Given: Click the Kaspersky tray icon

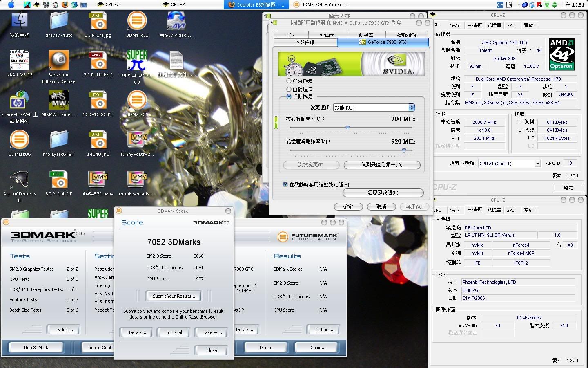Looking at the screenshot, I should (539, 4).
